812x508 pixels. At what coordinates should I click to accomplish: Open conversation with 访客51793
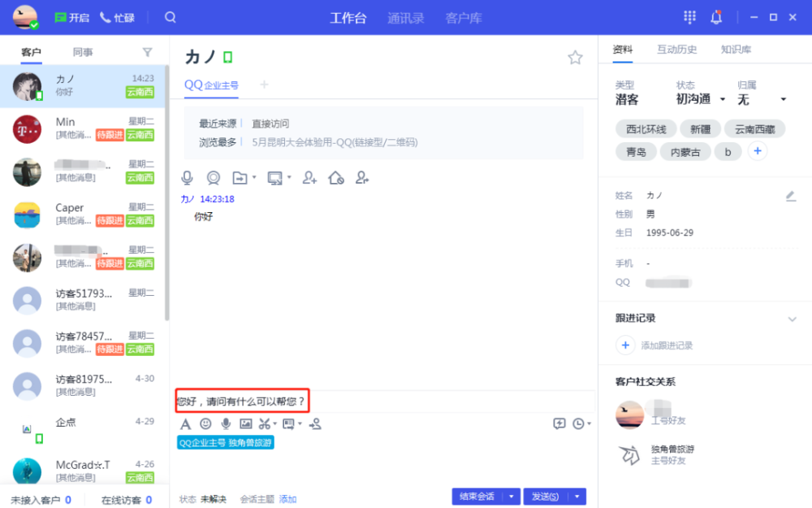(83, 300)
